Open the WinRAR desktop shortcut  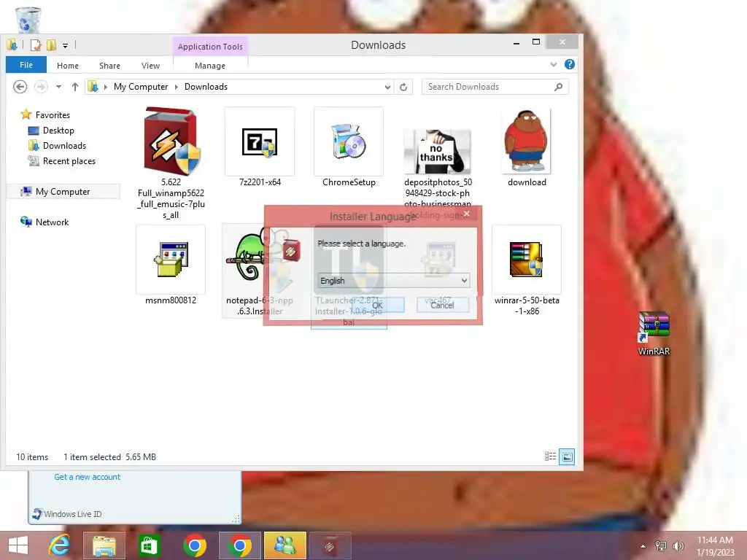pyautogui.click(x=654, y=333)
